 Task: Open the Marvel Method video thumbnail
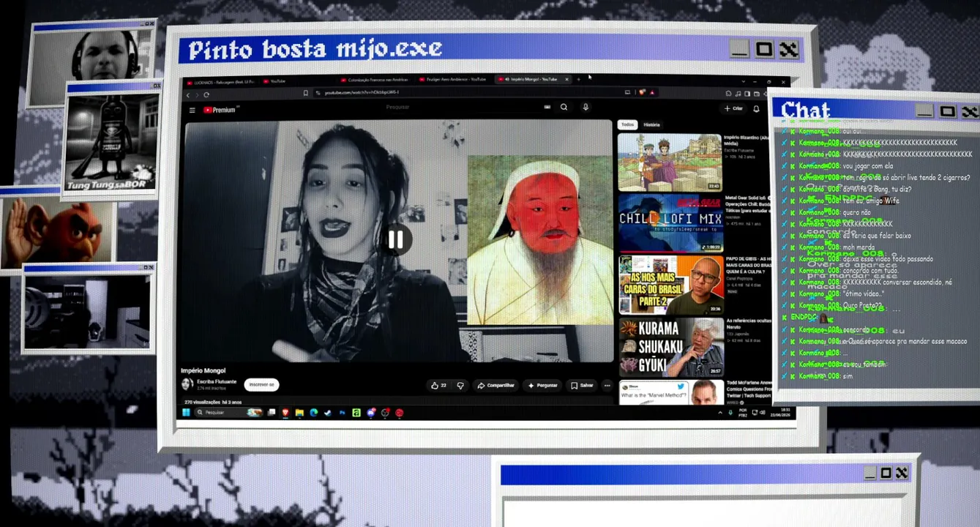point(672,392)
